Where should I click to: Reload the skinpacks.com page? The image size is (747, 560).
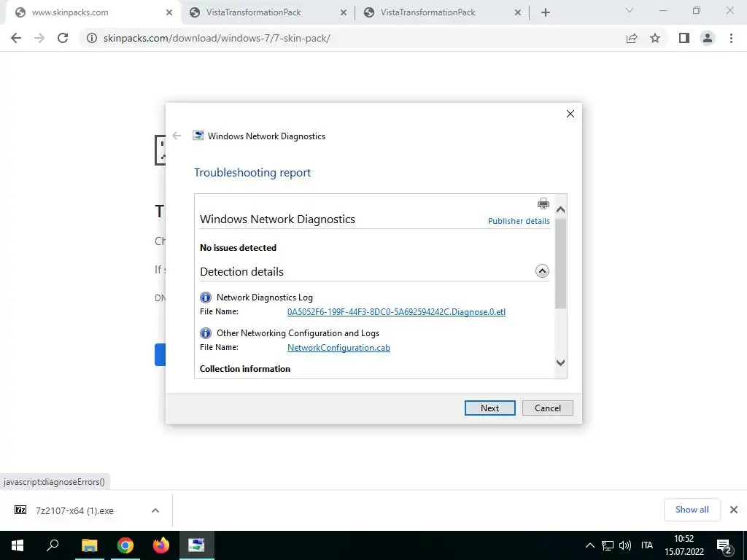[x=63, y=38]
